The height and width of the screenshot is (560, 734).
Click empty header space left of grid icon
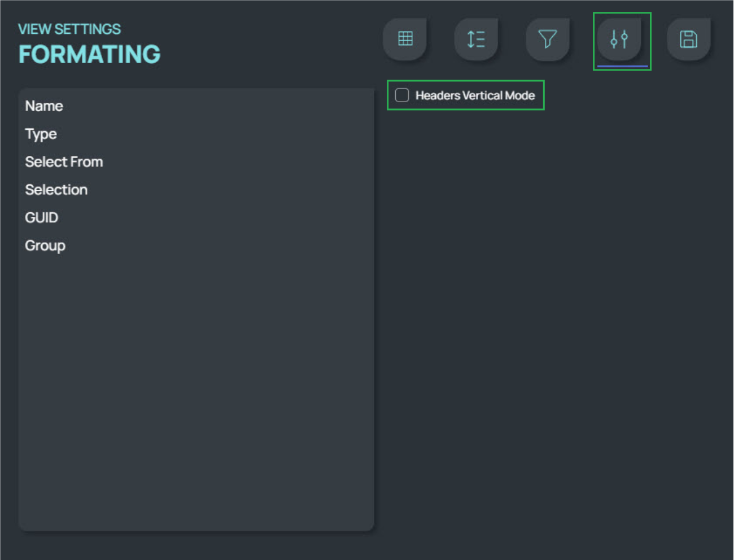271,40
